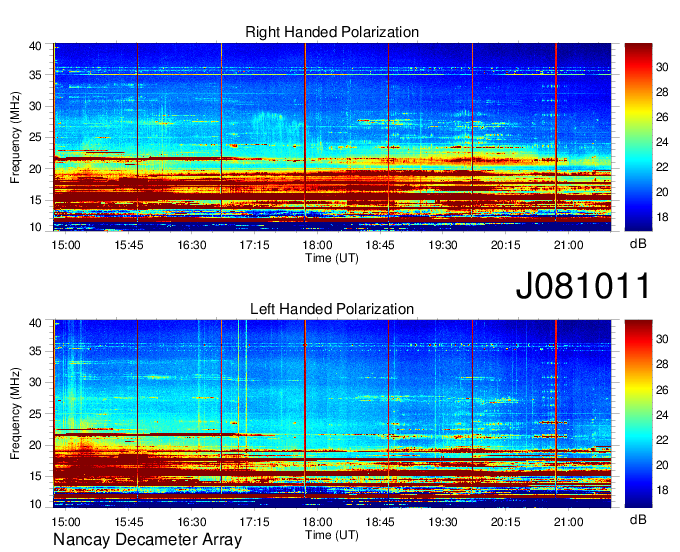Click "40" frequency tick of Right Handed plot
This screenshot has height=552, width=680.
(x=35, y=46)
